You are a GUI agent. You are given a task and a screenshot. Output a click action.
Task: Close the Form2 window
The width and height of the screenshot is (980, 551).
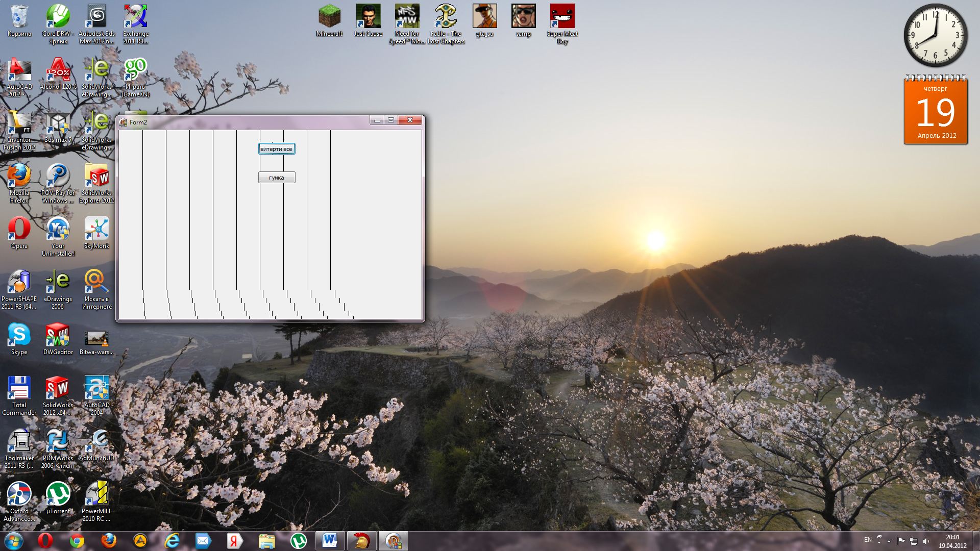410,120
